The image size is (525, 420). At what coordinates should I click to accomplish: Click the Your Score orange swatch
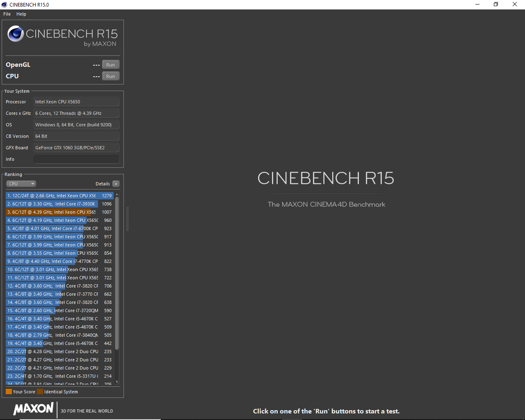pyautogui.click(x=9, y=392)
